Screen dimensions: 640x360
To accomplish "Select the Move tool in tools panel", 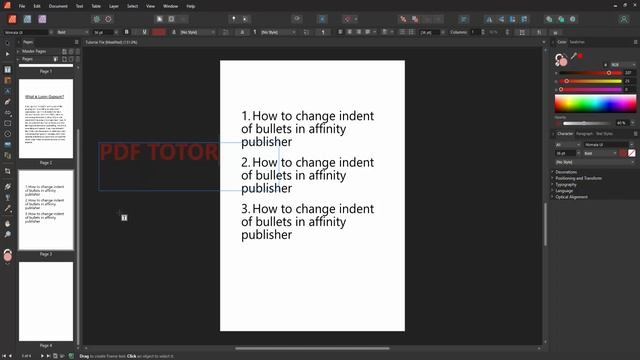I will pos(7,43).
